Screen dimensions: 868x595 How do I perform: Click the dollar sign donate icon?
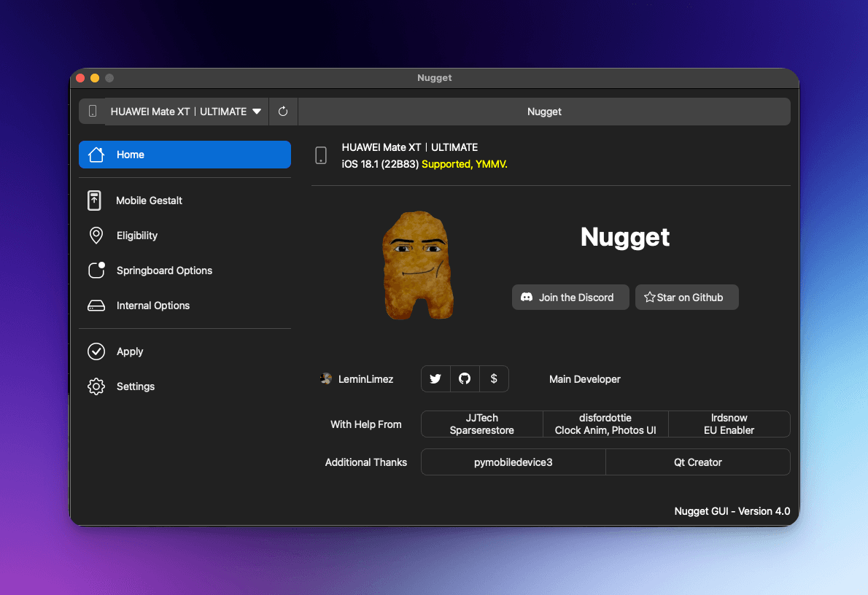494,379
